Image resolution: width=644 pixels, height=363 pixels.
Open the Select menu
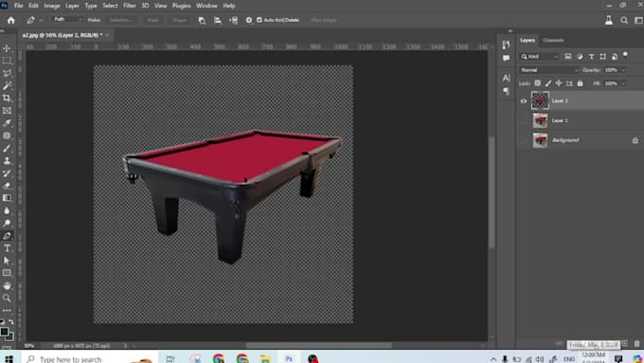point(110,6)
